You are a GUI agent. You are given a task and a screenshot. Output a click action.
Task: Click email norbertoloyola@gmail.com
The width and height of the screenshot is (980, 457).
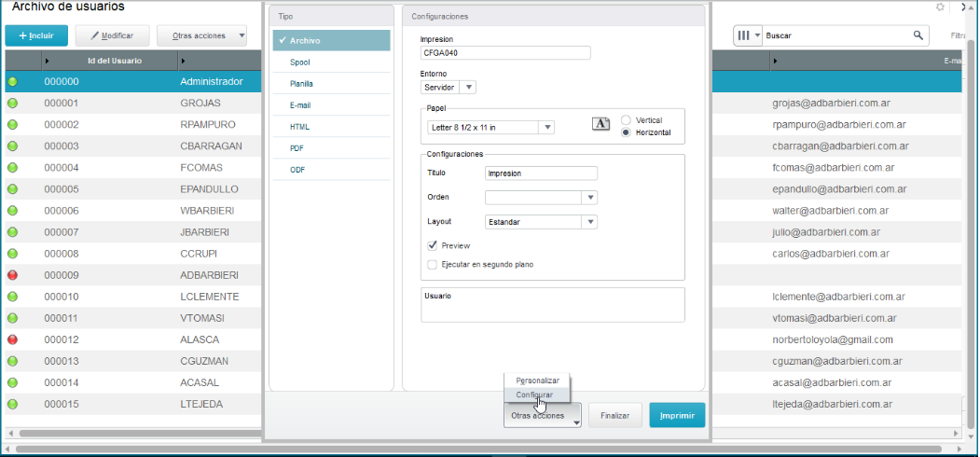tap(833, 339)
